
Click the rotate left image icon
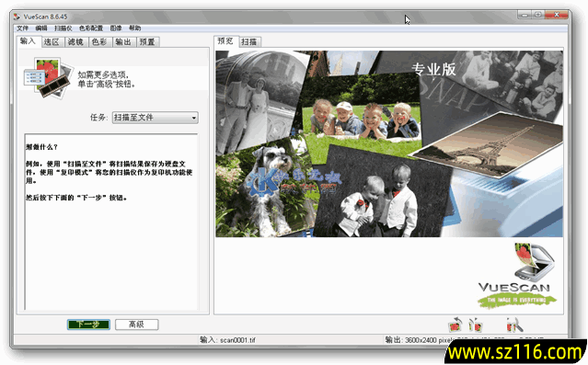coord(455,325)
